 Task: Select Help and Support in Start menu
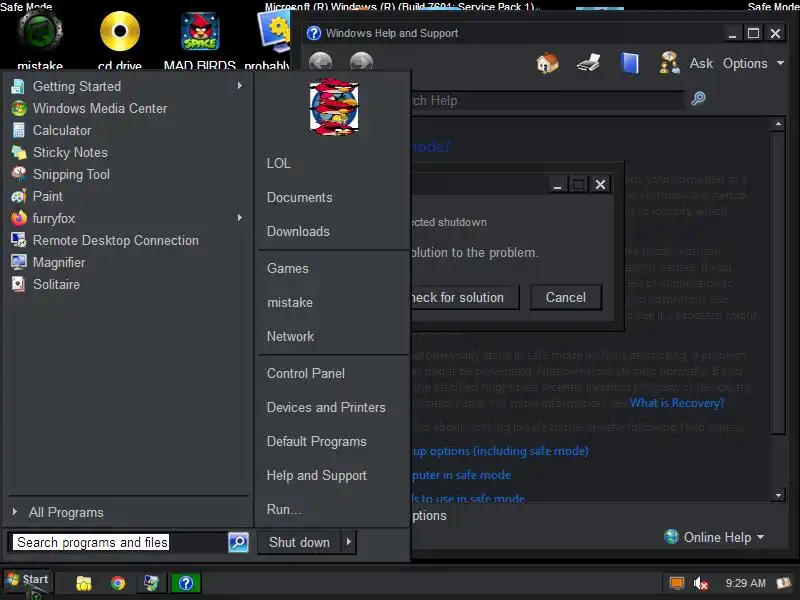[316, 476]
